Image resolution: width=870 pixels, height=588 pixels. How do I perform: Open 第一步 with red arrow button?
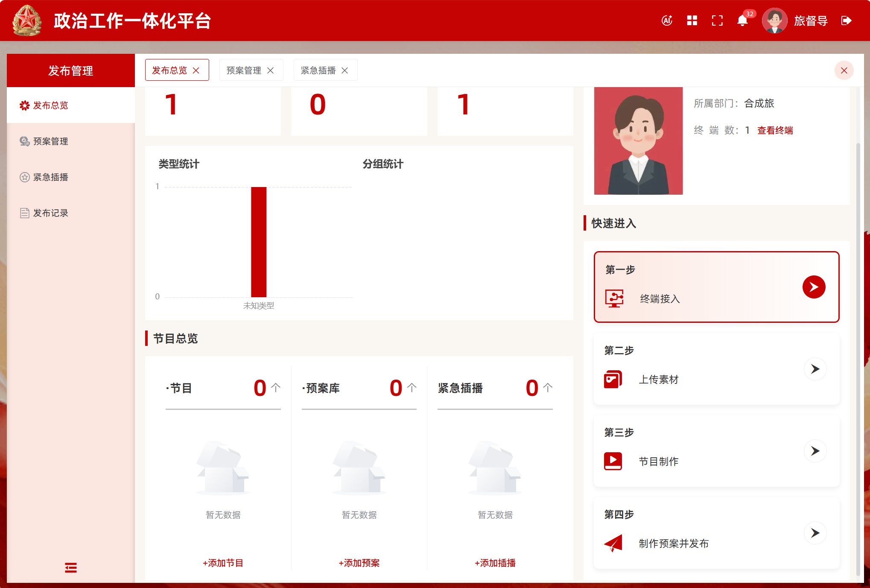pos(814,287)
